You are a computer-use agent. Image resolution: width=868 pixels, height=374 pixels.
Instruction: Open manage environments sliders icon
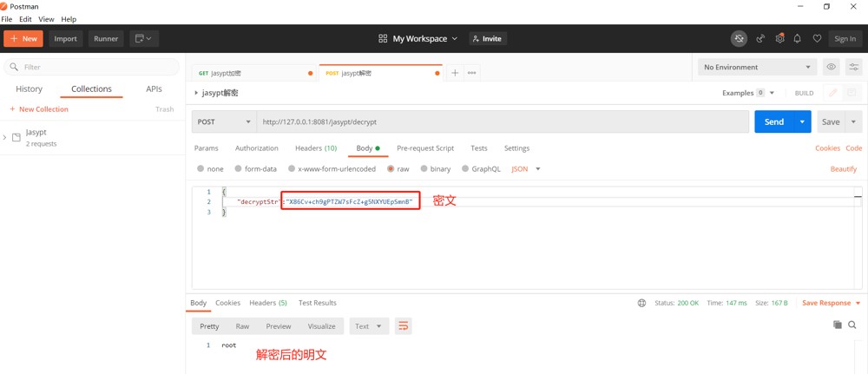854,67
